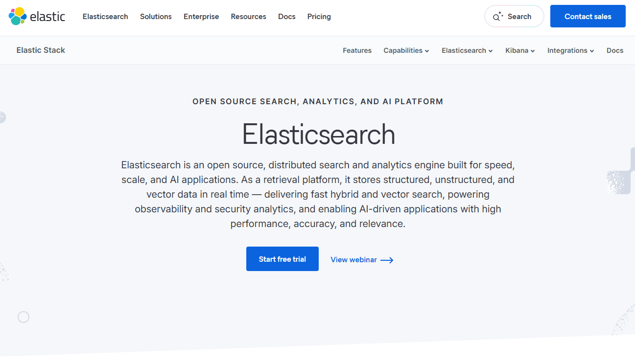Open the Kibana dropdown menu
This screenshot has width=635, height=364.
coord(520,50)
